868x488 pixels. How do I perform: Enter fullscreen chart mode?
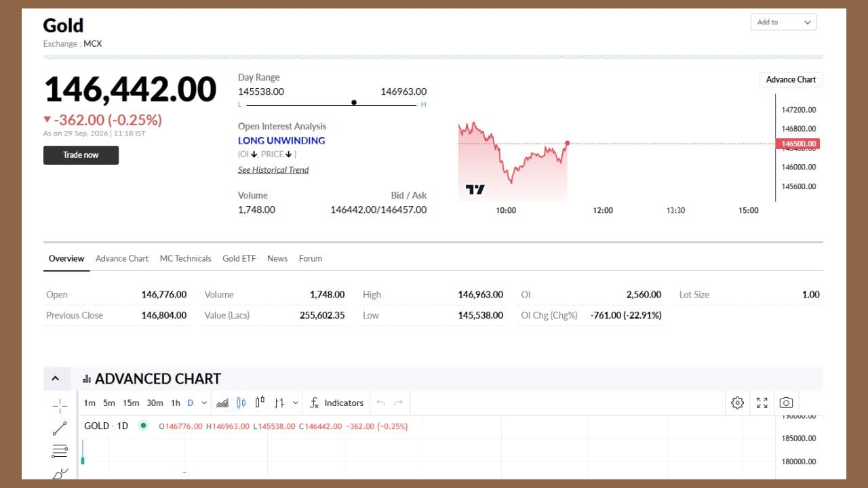(762, 403)
